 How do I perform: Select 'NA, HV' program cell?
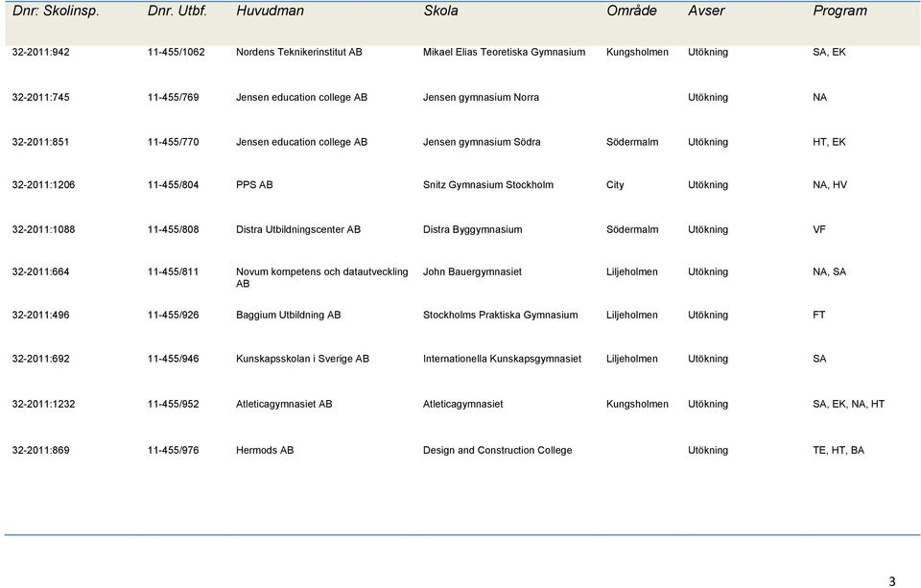pyautogui.click(x=830, y=185)
